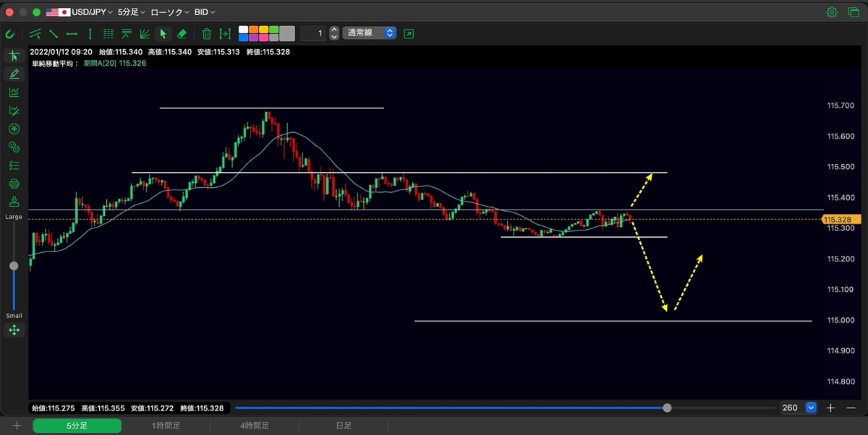Switch to the 日足 tab
The width and height of the screenshot is (868, 435).
[x=344, y=426]
